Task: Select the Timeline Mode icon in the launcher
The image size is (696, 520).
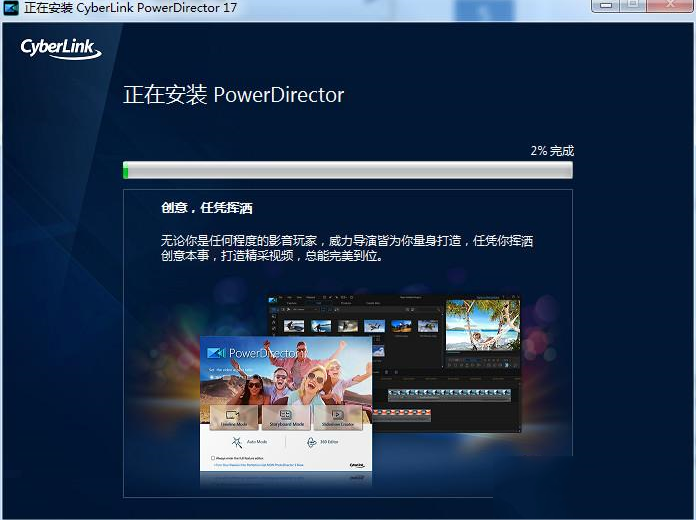Action: [x=233, y=415]
